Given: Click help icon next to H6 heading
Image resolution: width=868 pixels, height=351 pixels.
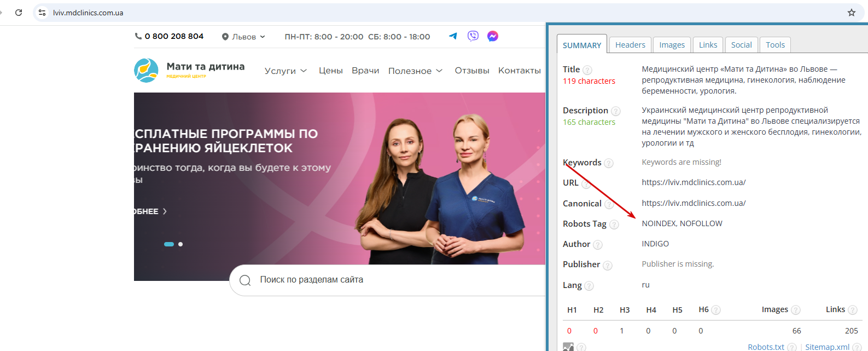Looking at the screenshot, I should click(x=716, y=310).
